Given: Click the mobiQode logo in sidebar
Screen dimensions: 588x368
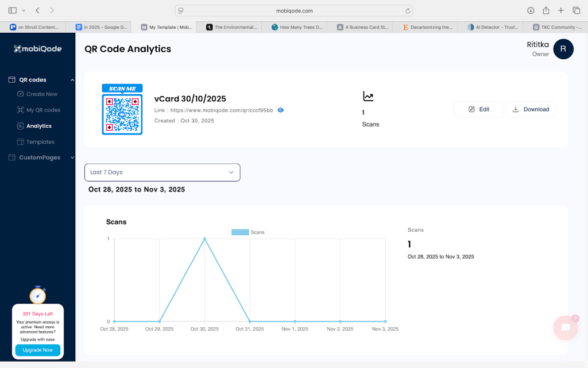Looking at the screenshot, I should (x=37, y=49).
